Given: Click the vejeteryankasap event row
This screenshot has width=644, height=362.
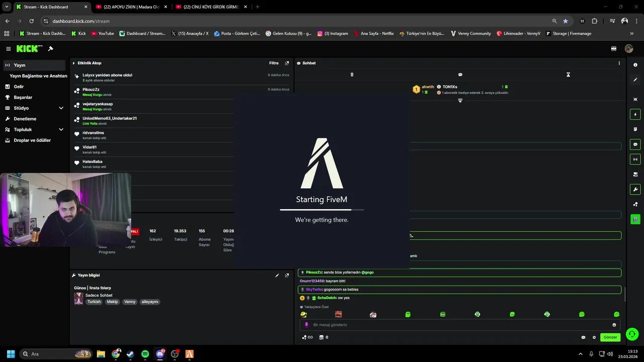Looking at the screenshot, I should tap(181, 107).
